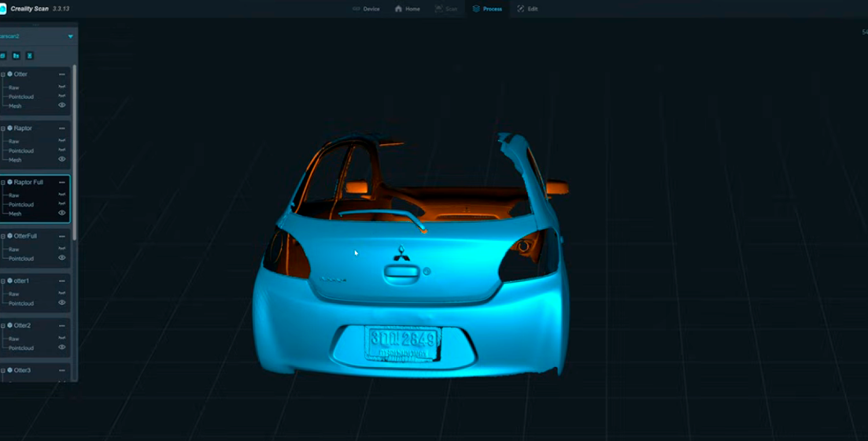Toggle visibility of OtterFull Pointcloud
Image resolution: width=868 pixels, height=441 pixels.
point(62,258)
